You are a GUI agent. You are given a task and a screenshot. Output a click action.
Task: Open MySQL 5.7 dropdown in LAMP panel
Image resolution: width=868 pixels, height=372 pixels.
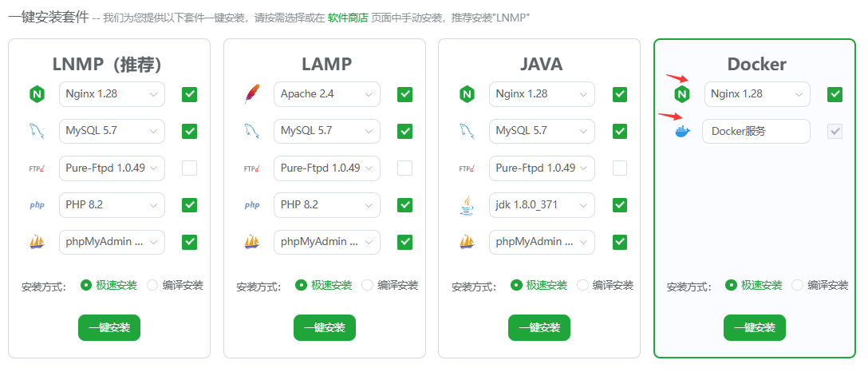[326, 131]
